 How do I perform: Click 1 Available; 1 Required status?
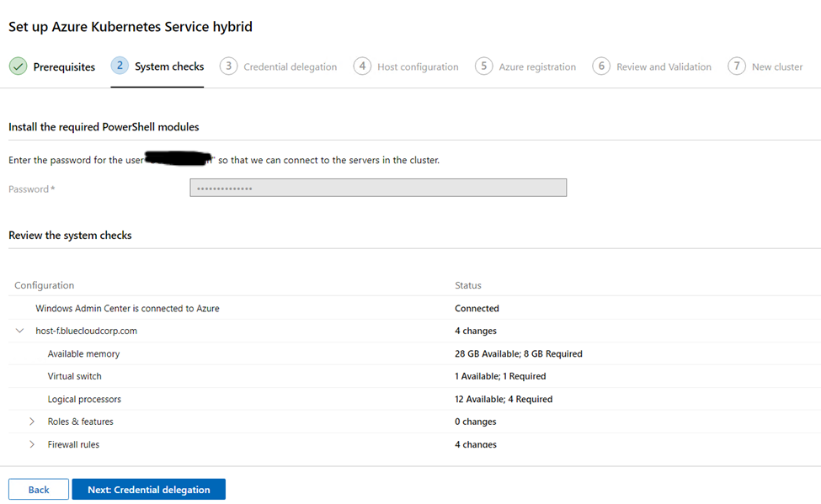[x=500, y=376]
